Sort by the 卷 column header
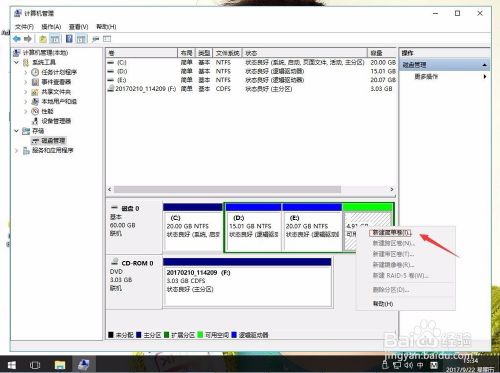This screenshot has height=373, width=500. (x=142, y=53)
